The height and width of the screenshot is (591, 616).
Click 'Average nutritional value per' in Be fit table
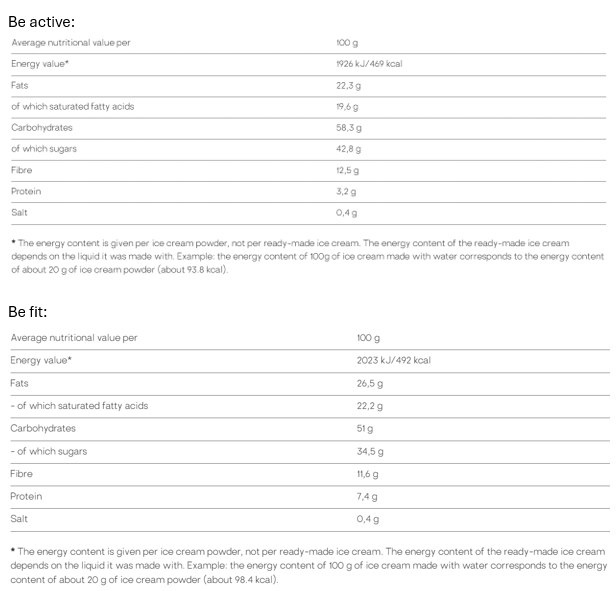[74, 338]
